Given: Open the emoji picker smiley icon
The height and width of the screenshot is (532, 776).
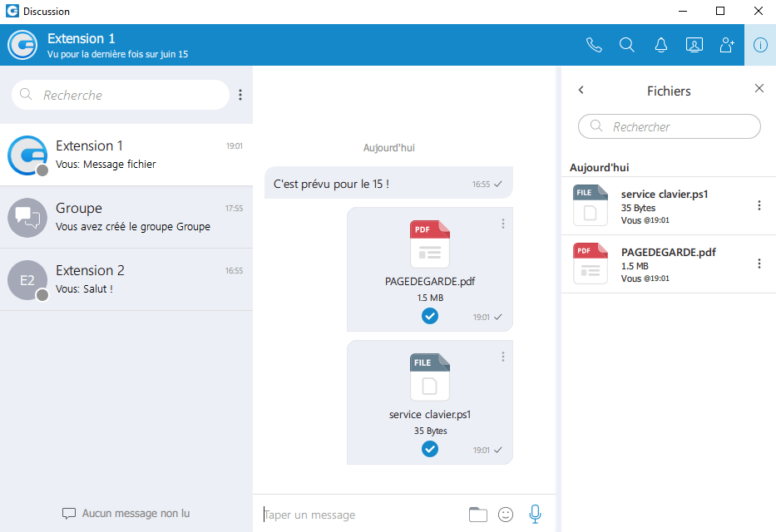Looking at the screenshot, I should click(506, 515).
